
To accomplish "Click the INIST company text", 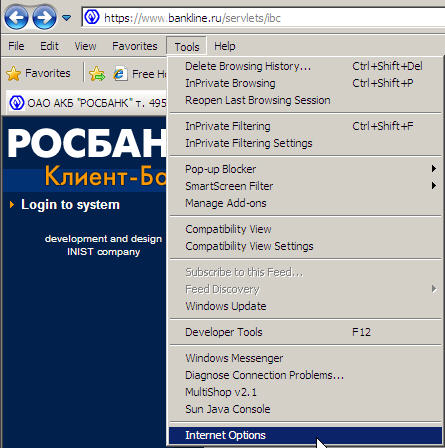I will pos(103,252).
